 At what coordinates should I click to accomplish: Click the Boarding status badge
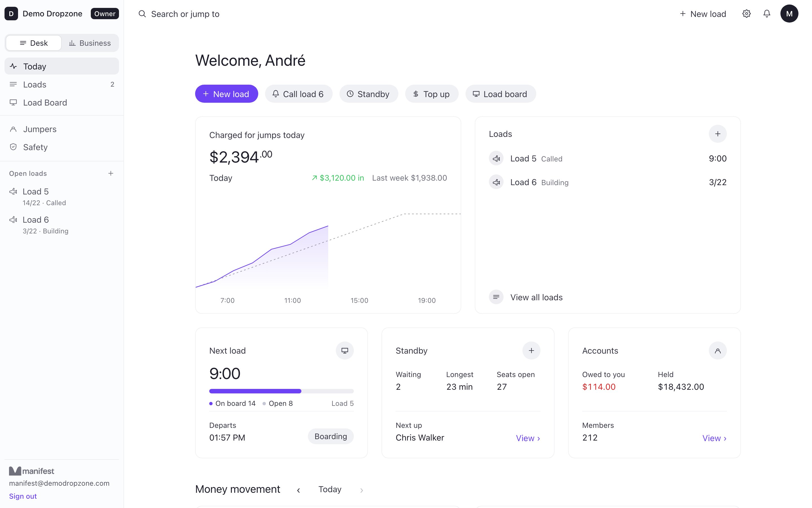(x=330, y=436)
